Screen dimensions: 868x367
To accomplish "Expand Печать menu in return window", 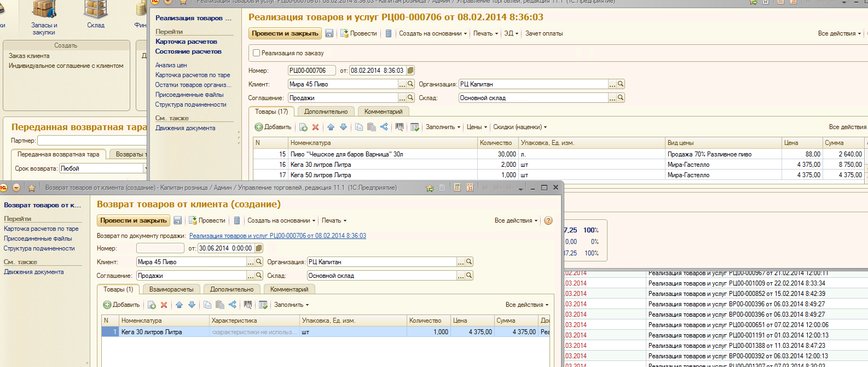I will point(334,220).
